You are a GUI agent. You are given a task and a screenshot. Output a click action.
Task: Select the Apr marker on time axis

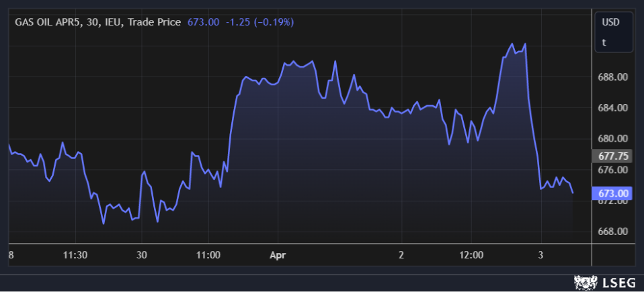tap(278, 255)
